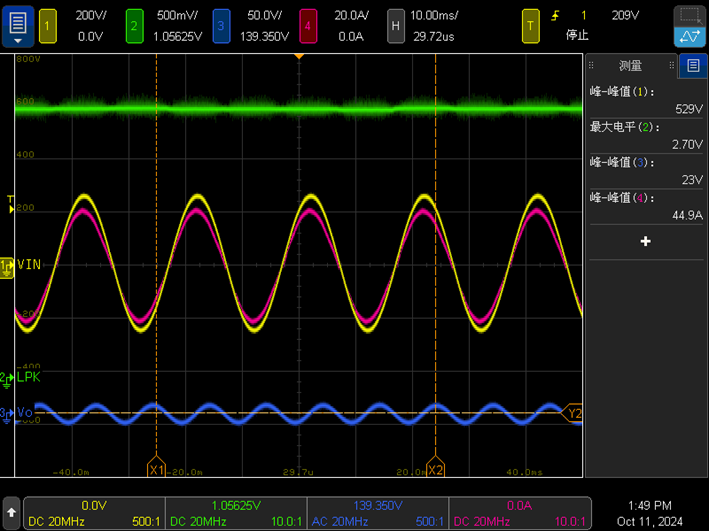Select the Y2 cursor handle
The width and height of the screenshot is (709, 531).
tap(574, 413)
